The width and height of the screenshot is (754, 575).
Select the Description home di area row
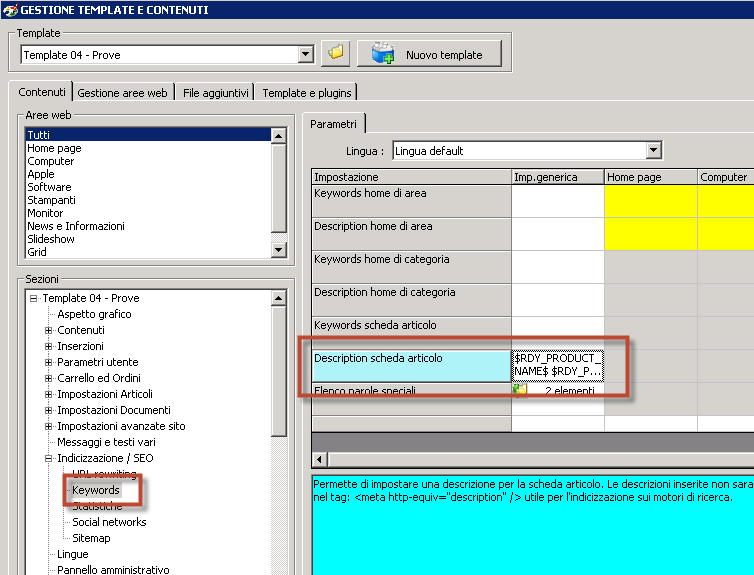(412, 234)
